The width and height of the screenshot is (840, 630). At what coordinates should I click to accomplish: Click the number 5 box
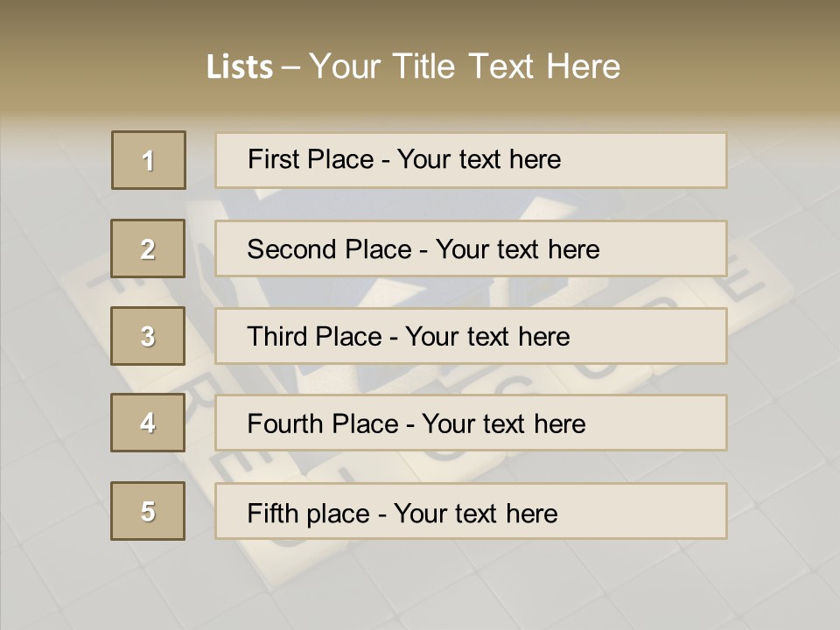coord(149,511)
